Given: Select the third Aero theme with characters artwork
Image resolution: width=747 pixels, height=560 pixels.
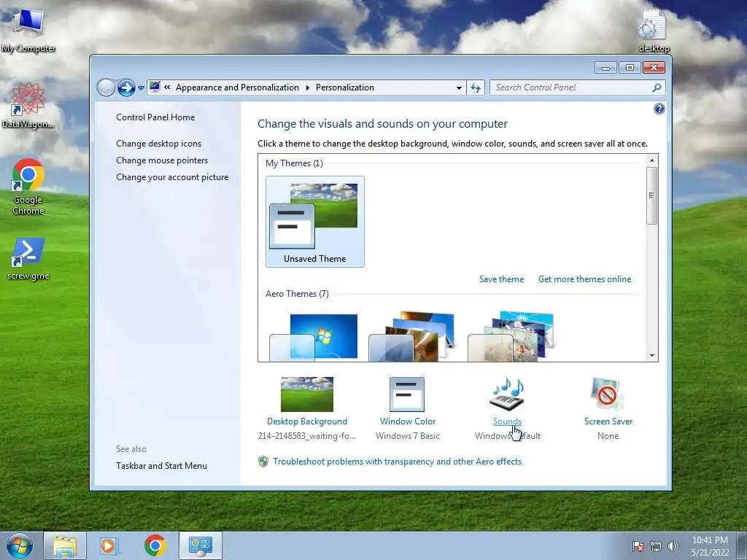Looking at the screenshot, I should click(511, 337).
